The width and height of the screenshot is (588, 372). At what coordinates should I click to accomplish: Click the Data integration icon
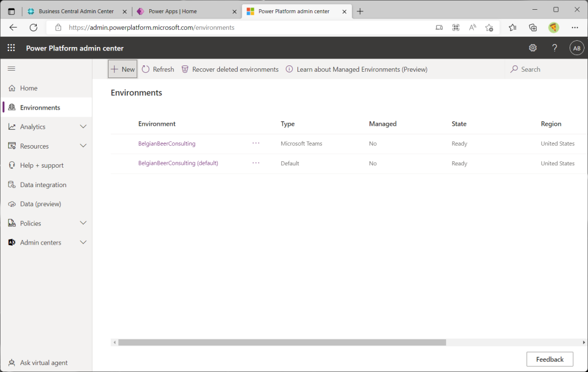12,184
